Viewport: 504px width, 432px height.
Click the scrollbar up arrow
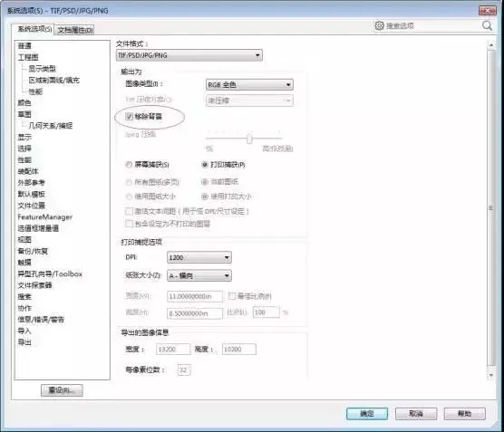click(x=490, y=45)
